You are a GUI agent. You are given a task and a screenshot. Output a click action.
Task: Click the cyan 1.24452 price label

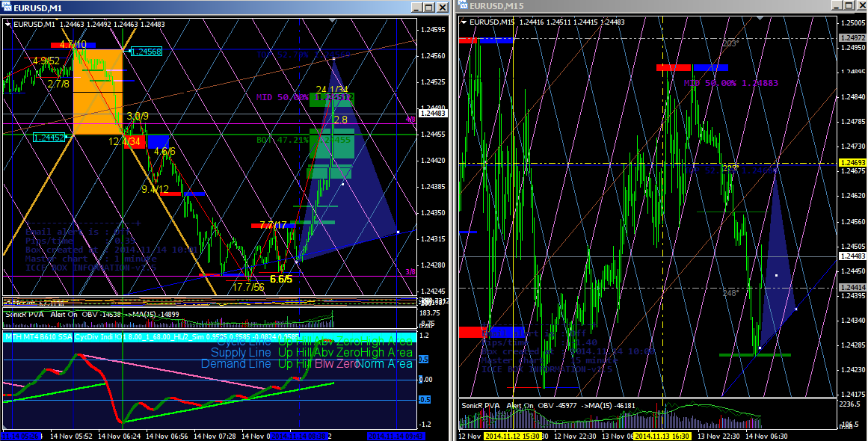[49, 138]
